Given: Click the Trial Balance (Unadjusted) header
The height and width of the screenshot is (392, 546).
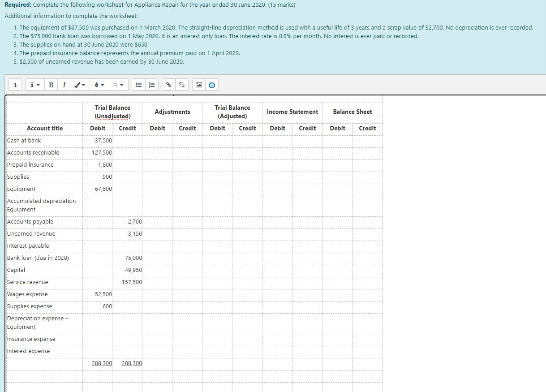Looking at the screenshot, I should point(112,112).
